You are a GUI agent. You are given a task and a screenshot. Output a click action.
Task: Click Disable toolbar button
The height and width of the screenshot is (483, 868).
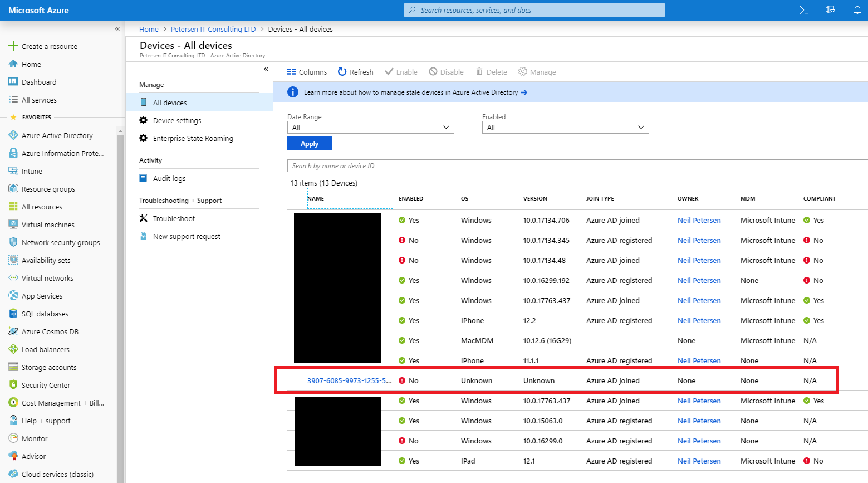click(x=446, y=72)
